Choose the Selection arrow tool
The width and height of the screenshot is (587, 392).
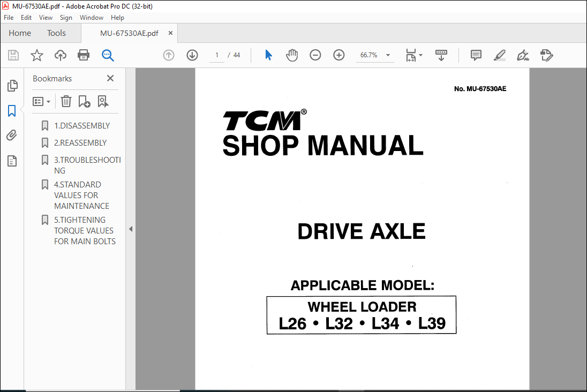click(x=268, y=55)
